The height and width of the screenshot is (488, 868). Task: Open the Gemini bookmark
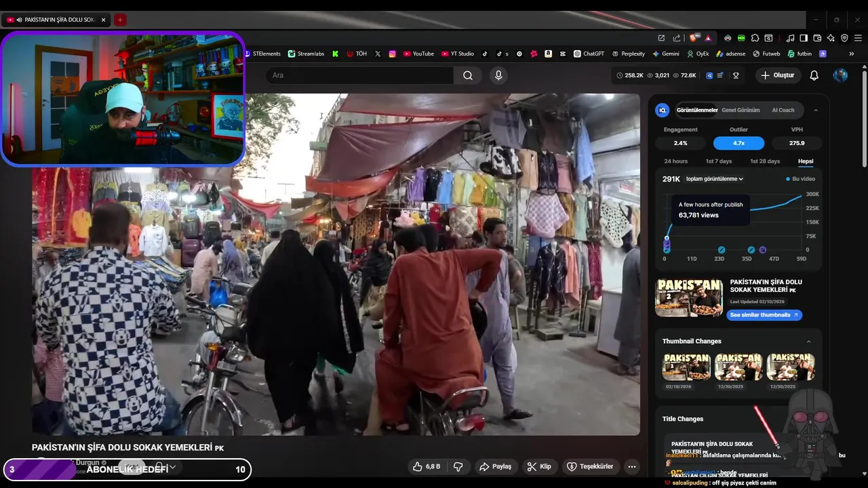666,54
